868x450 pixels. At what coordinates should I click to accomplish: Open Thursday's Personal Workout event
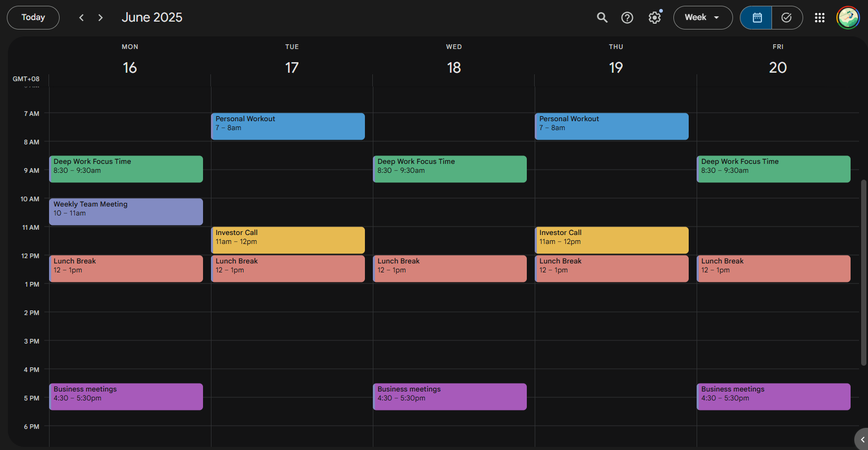point(612,126)
